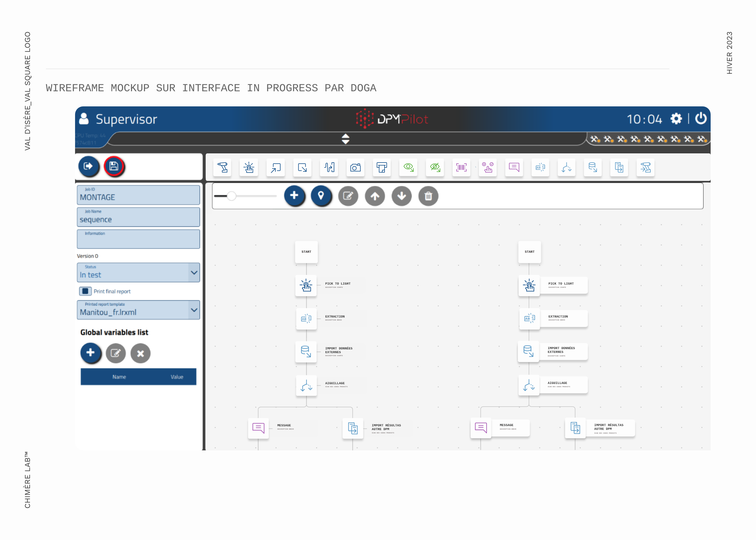Select the camera step icon

[355, 167]
